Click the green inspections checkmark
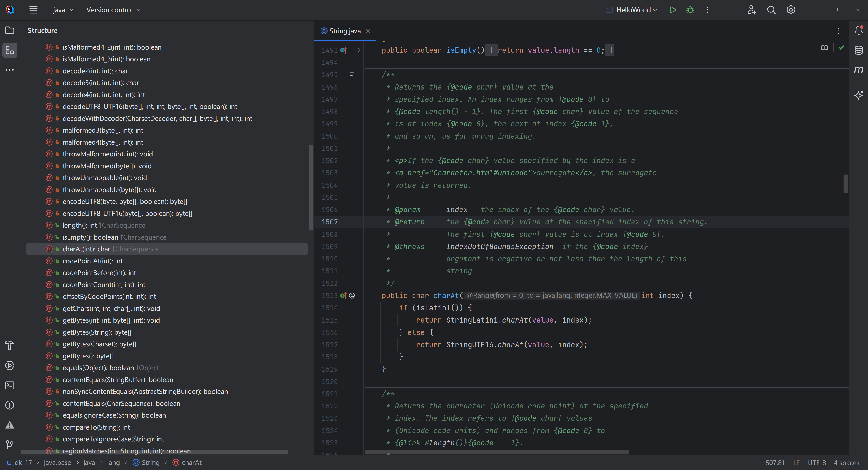Viewport: 868px width, 470px height. click(841, 48)
